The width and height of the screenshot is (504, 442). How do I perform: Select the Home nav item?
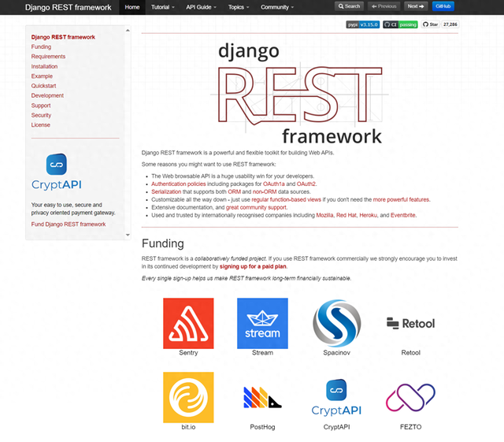pos(132,7)
